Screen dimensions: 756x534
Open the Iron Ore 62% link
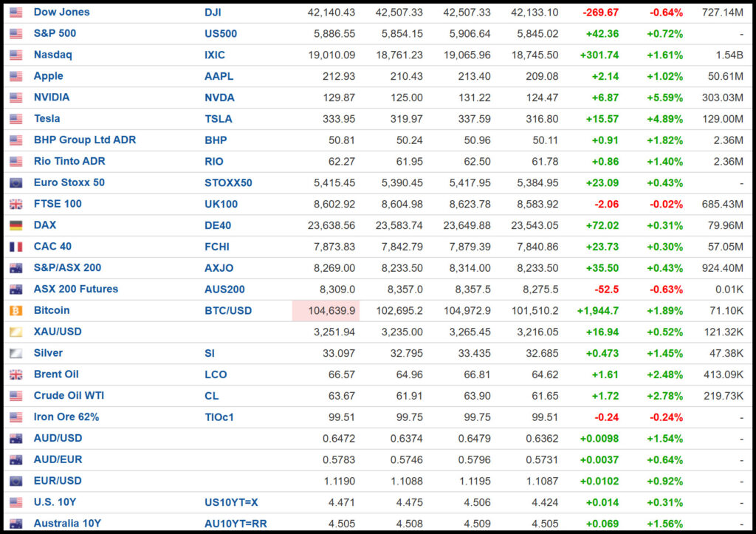[x=66, y=417]
